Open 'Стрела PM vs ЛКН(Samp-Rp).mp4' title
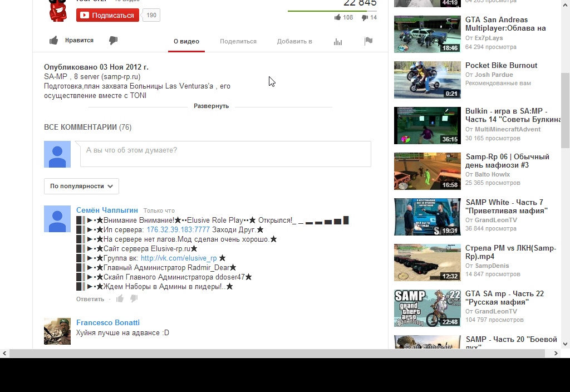 point(511,252)
